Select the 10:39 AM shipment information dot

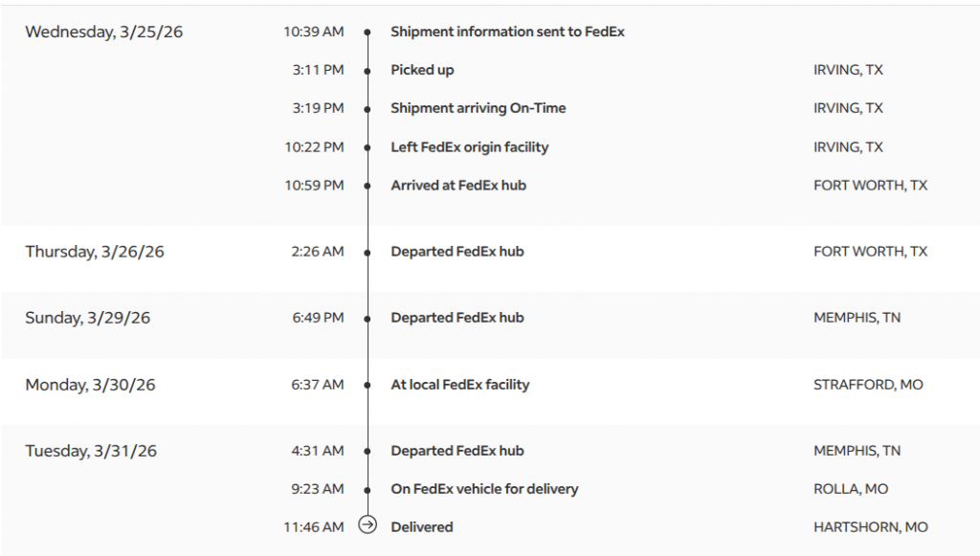(367, 33)
